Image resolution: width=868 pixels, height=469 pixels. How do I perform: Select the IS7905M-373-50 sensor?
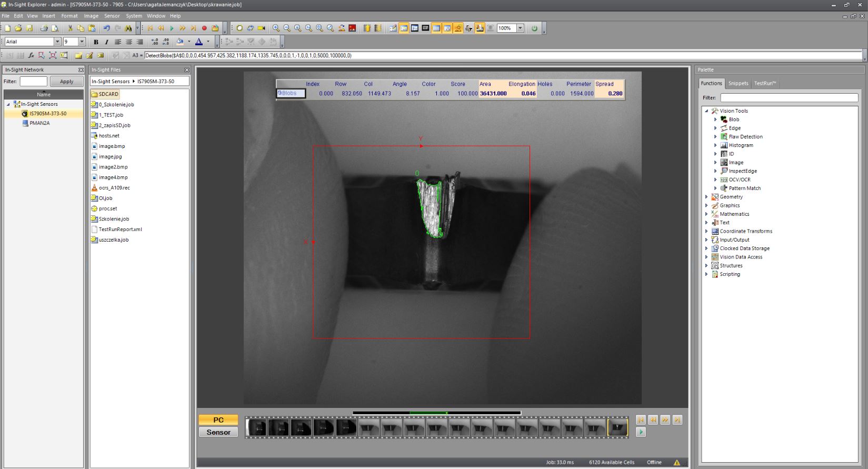(47, 114)
